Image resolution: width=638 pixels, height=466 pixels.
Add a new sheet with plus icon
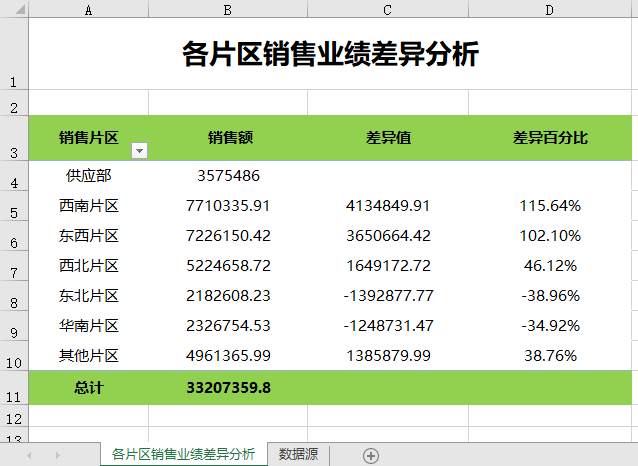coord(371,455)
